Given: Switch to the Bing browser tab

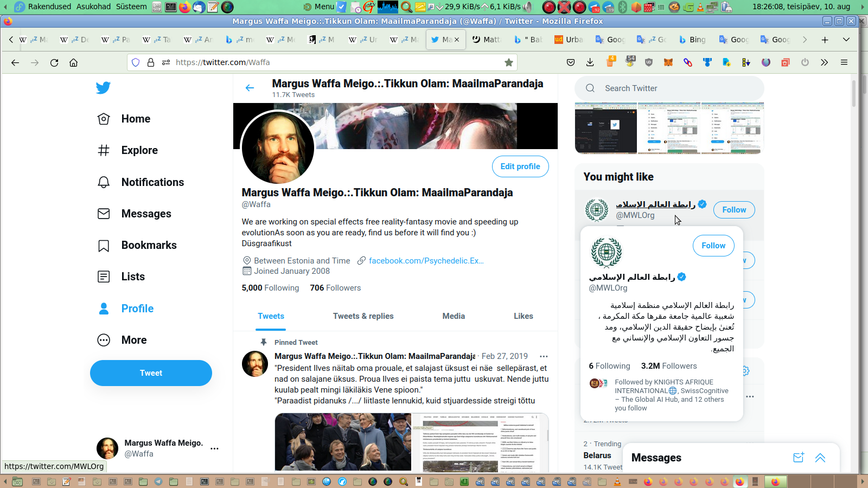Looking at the screenshot, I should point(693,40).
